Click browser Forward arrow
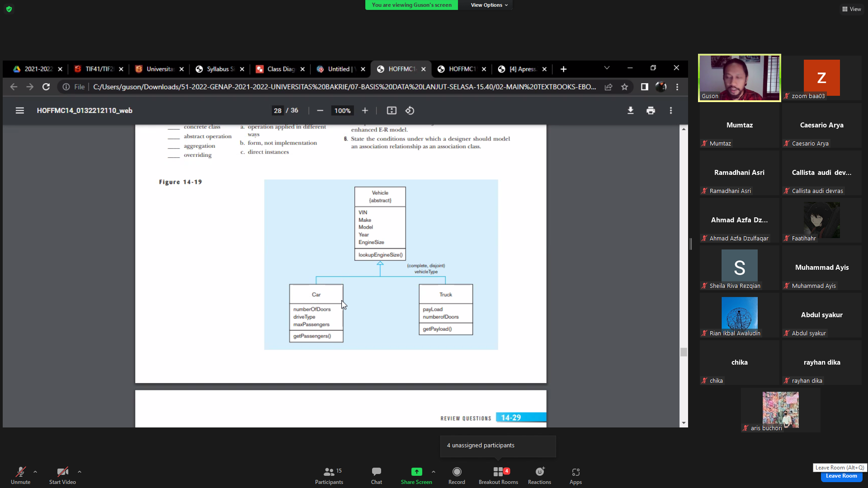Screen dimensions: 868x488 tap(30, 87)
